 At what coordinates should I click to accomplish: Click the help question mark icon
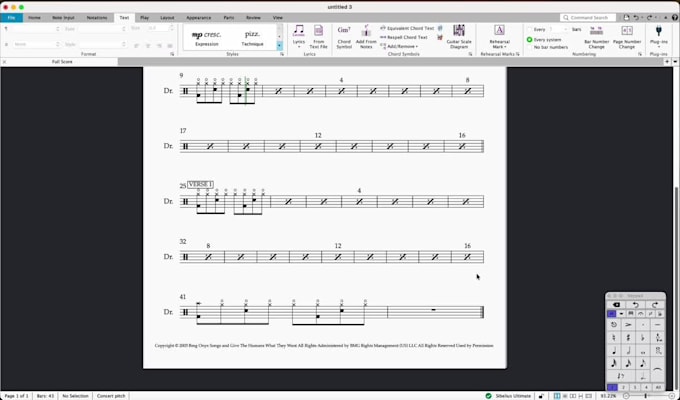[675, 18]
